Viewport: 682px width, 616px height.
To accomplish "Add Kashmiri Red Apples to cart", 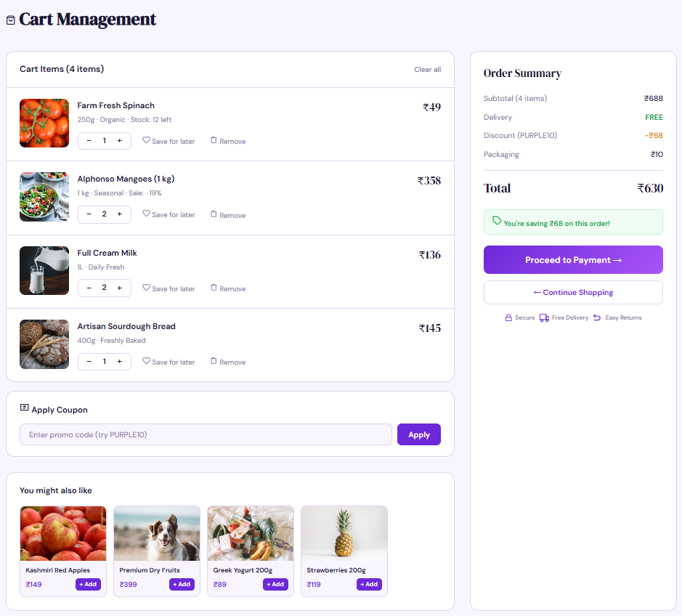I will click(x=88, y=584).
